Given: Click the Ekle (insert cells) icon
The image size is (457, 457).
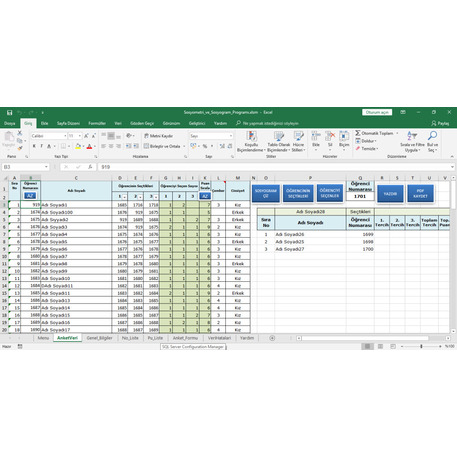Looking at the screenshot, I should coord(316,136).
